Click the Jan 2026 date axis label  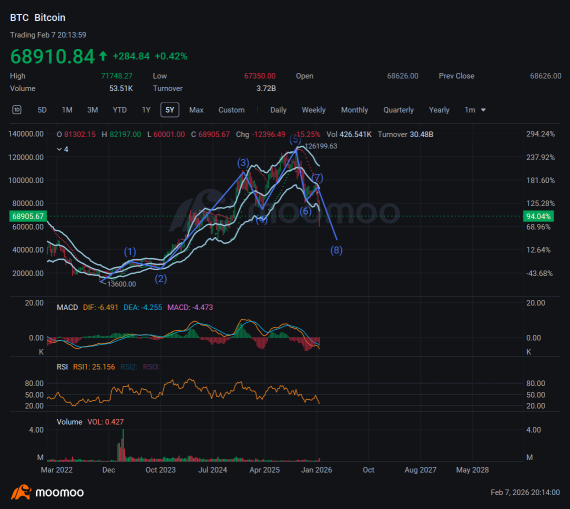coord(317,470)
